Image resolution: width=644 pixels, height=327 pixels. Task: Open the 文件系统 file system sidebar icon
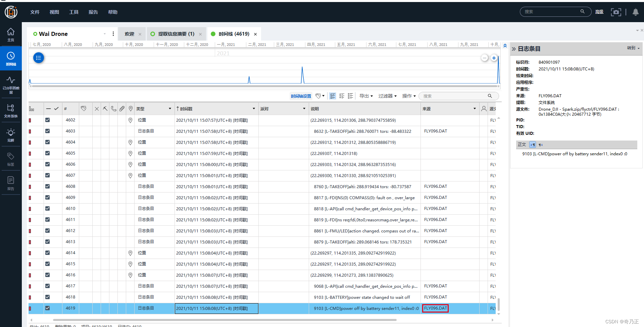coord(11,111)
